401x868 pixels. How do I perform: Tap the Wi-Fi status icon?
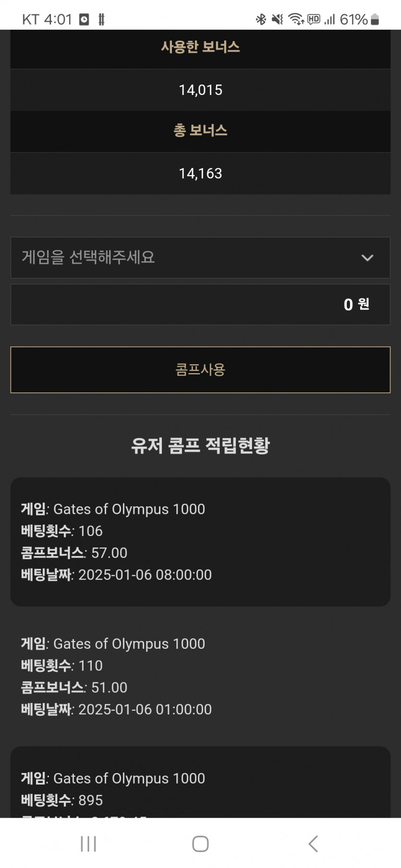pos(296,19)
